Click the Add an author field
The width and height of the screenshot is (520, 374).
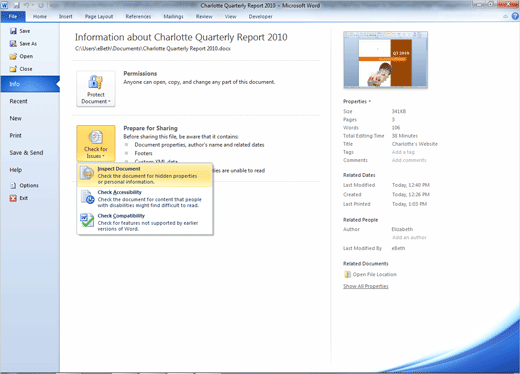409,238
